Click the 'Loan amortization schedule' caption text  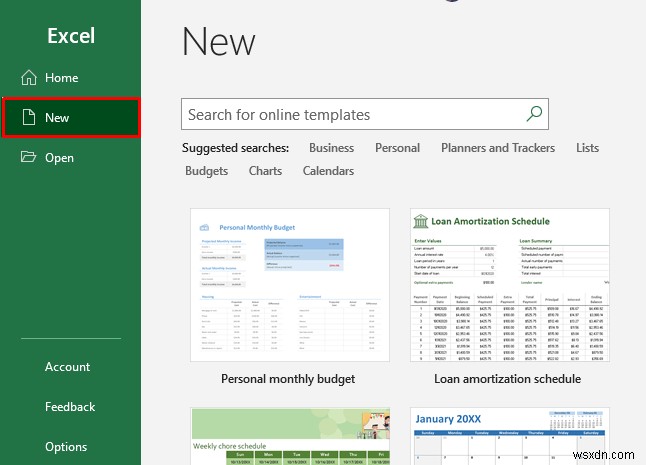(508, 379)
